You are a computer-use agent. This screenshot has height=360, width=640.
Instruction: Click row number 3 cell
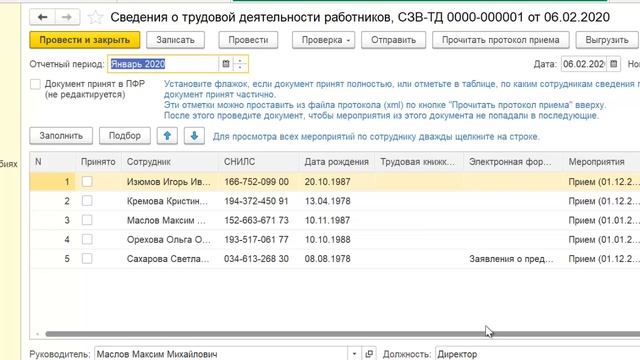click(x=53, y=220)
